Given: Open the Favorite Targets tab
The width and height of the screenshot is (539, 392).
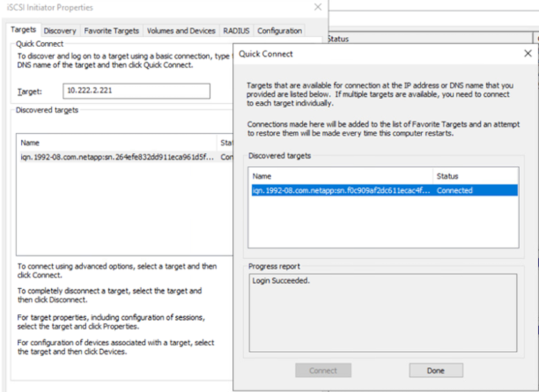Looking at the screenshot, I should pyautogui.click(x=112, y=31).
